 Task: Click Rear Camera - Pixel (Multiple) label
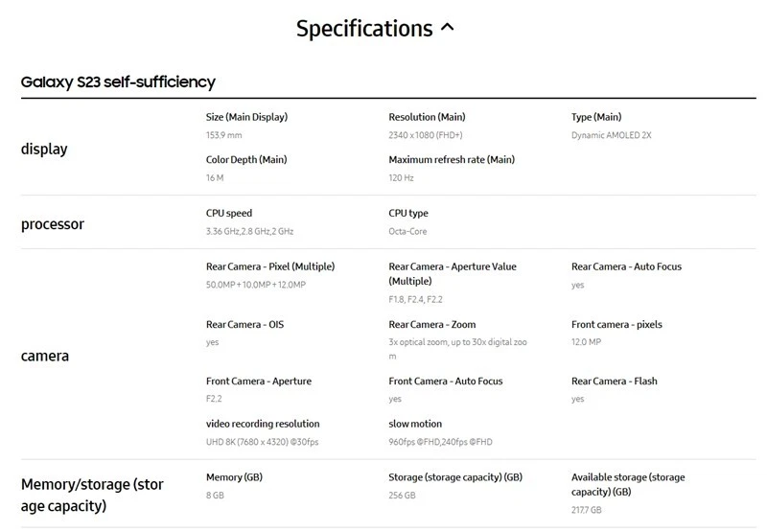click(270, 266)
